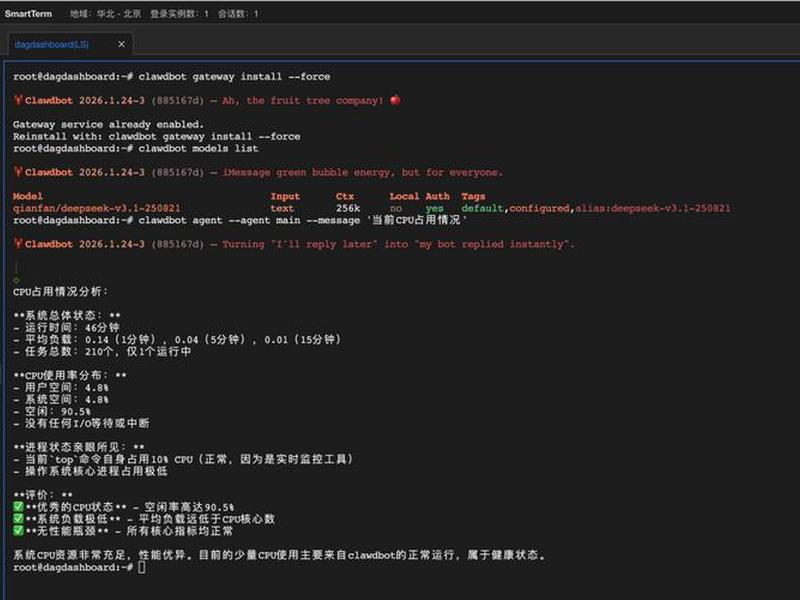
Task: Click the green check next to 无性能瓶颈
Action: (18, 531)
